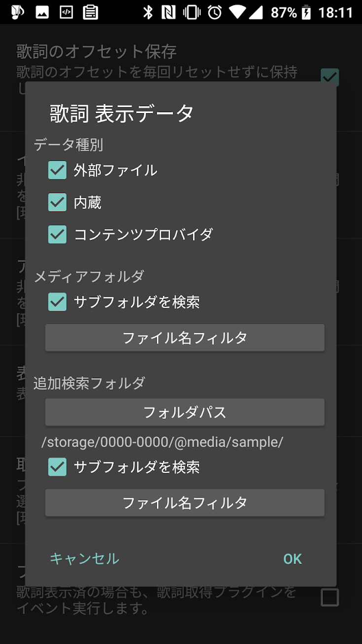Toggle the 歌詞のオフセット保存 checkbox behind dialog
This screenshot has width=362, height=644.
click(x=329, y=76)
